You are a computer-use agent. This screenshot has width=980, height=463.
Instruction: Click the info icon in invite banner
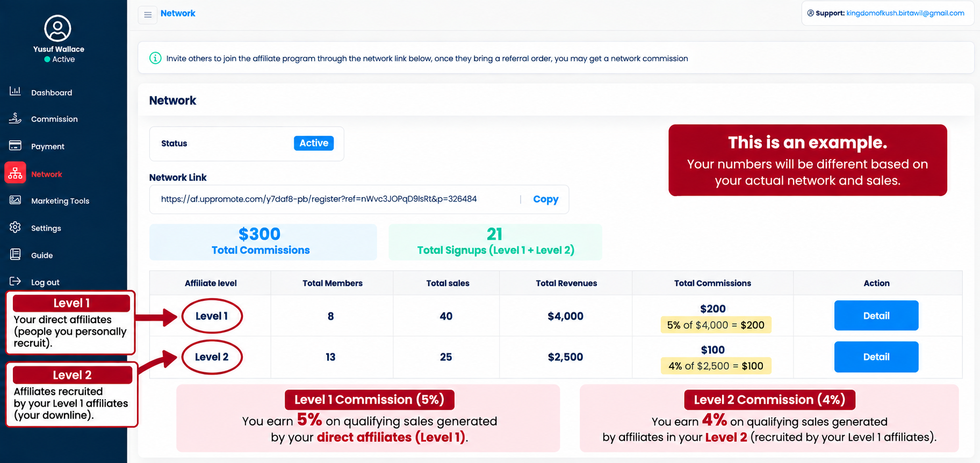coord(155,58)
